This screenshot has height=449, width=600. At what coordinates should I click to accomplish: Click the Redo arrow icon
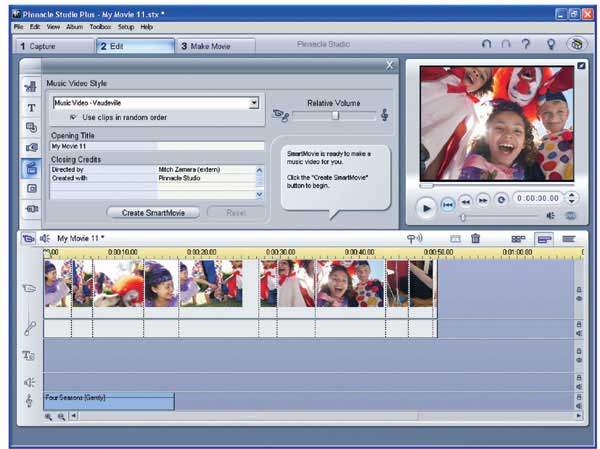(506, 44)
